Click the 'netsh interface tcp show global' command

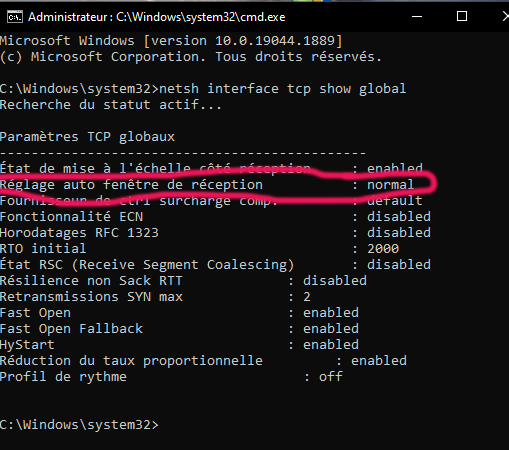tap(283, 89)
